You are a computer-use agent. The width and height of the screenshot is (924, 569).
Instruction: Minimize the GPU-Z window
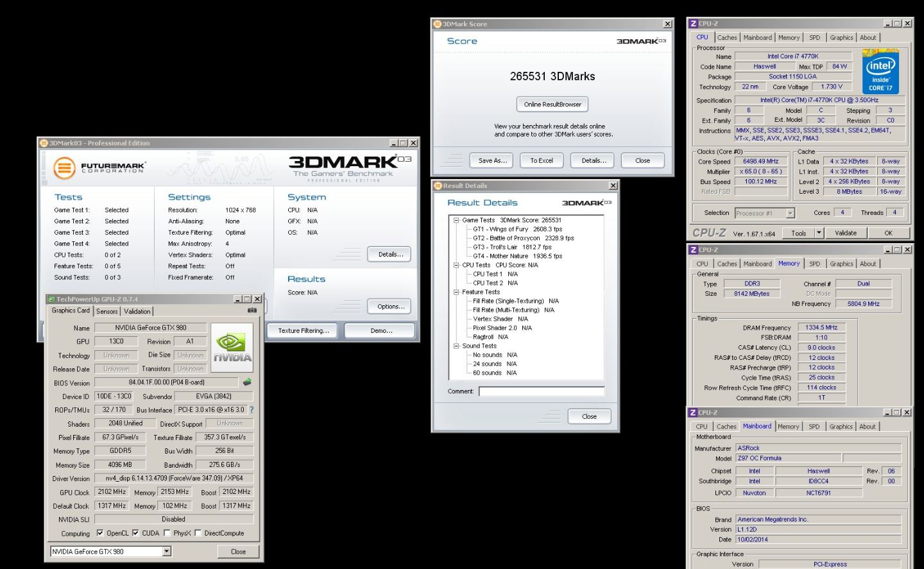pyautogui.click(x=237, y=299)
